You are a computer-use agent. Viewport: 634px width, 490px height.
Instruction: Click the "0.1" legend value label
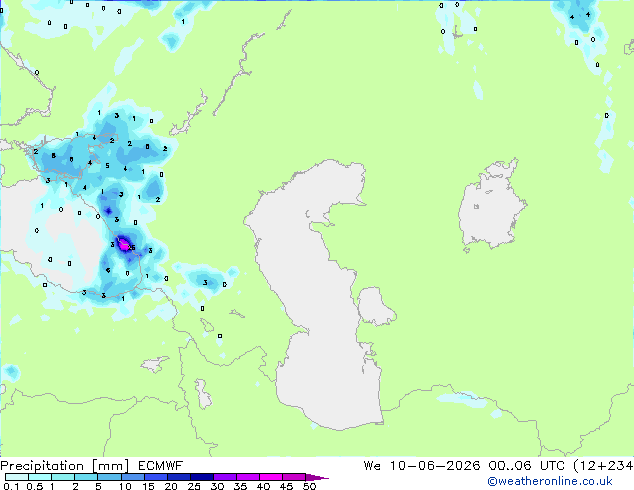11,486
